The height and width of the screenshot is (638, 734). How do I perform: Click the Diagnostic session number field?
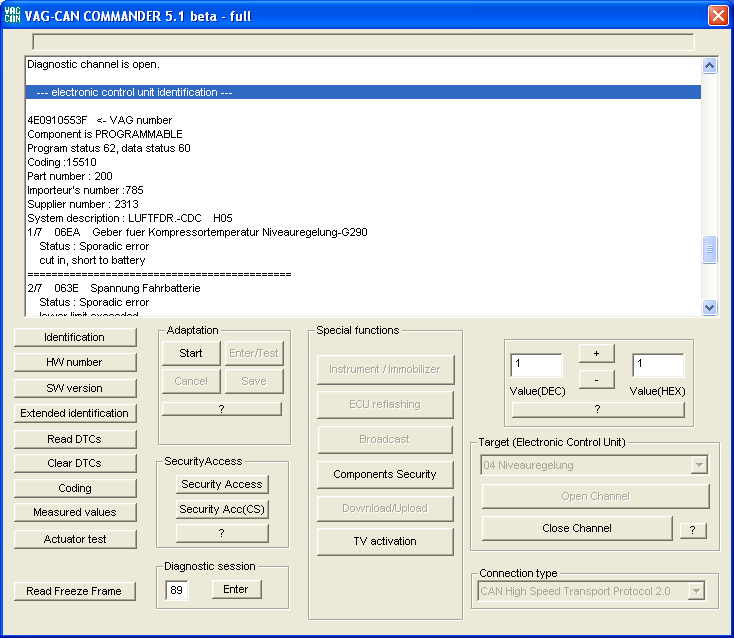177,590
